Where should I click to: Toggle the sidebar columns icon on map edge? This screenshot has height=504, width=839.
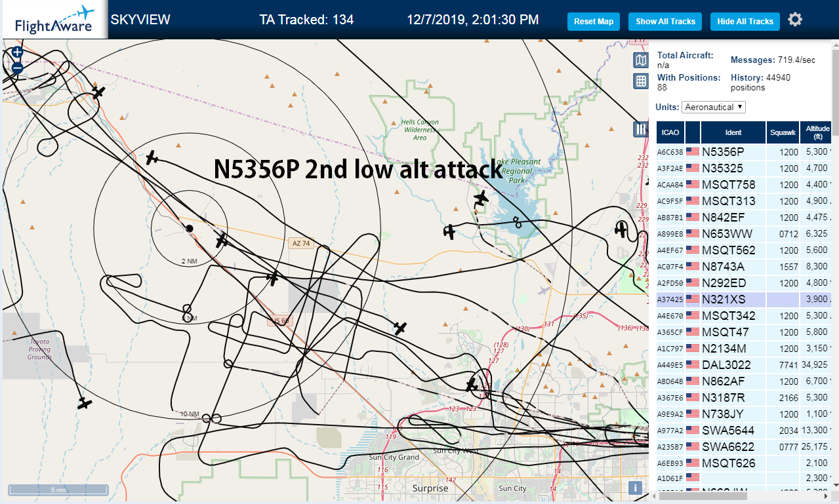tap(641, 129)
